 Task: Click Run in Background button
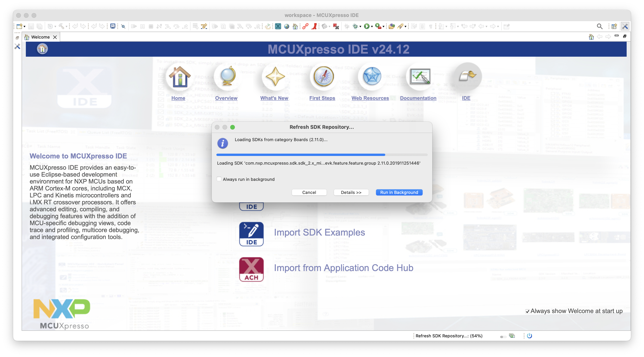399,192
